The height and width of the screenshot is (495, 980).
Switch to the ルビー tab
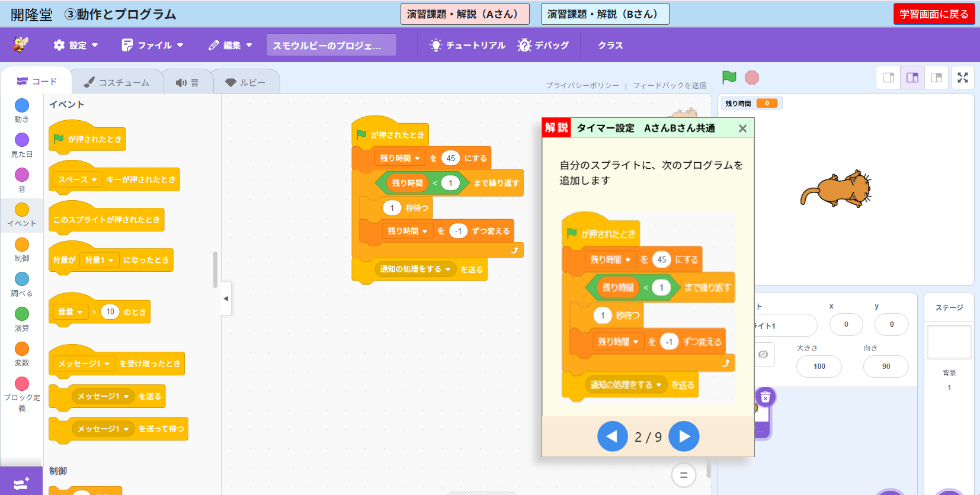click(246, 82)
